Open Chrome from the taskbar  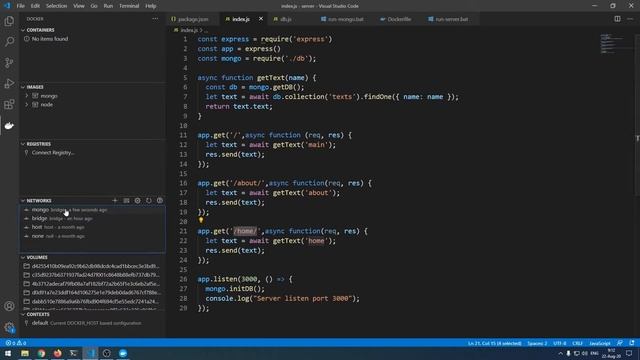click(41, 353)
